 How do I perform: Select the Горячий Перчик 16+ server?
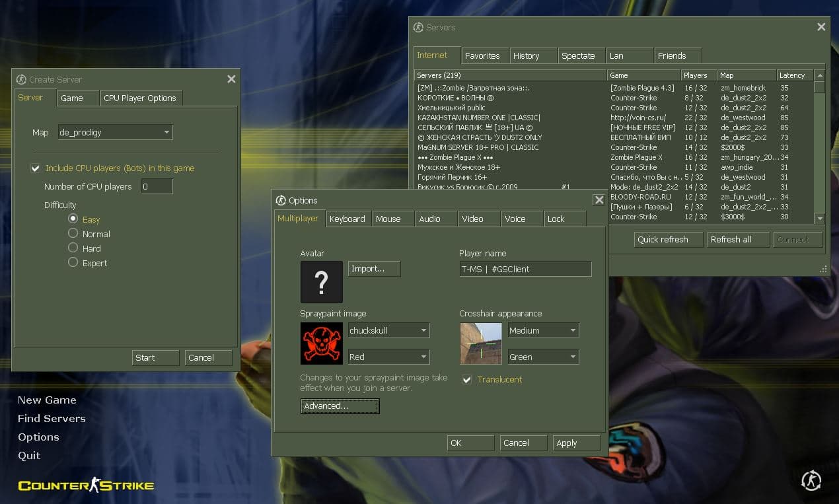614,177
